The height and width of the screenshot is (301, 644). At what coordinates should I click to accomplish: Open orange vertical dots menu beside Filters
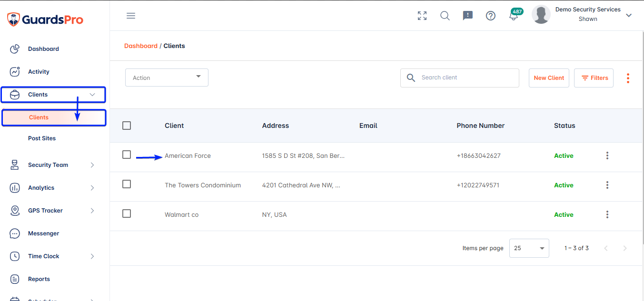(628, 78)
